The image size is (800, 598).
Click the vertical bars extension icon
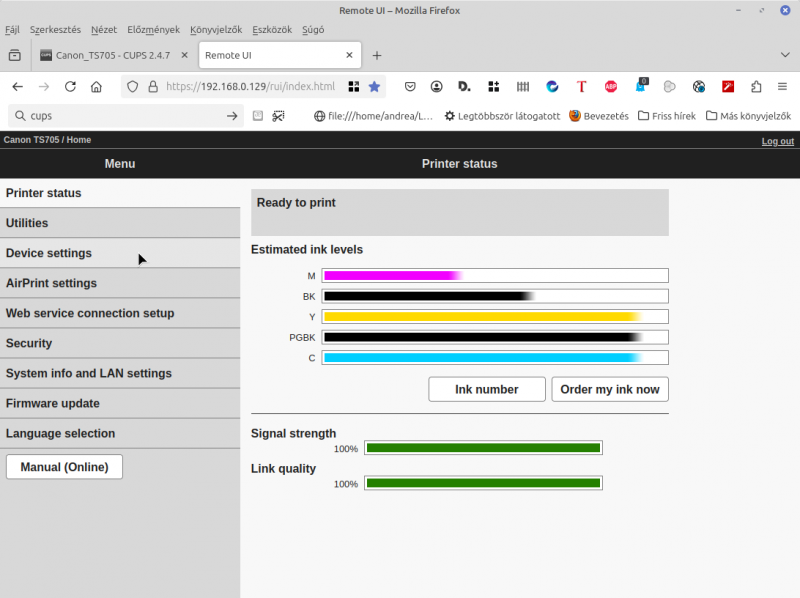523,87
